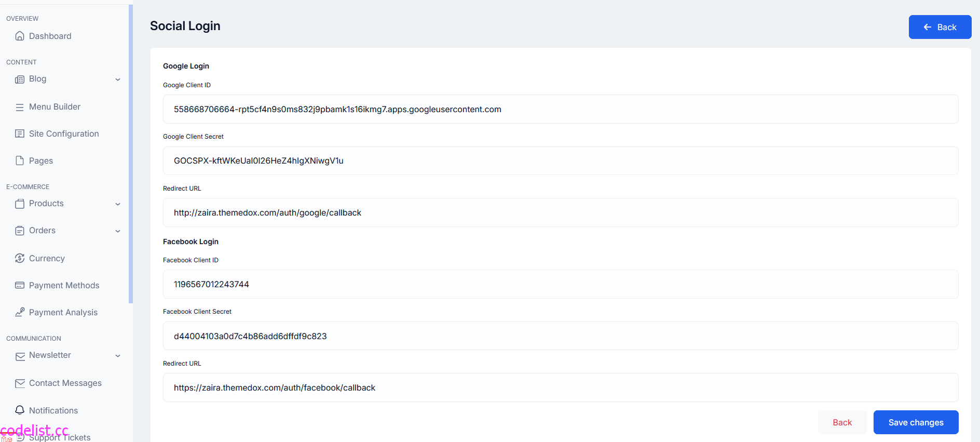Image resolution: width=980 pixels, height=442 pixels.
Task: Click the Google Redirect URL field
Action: point(561,212)
